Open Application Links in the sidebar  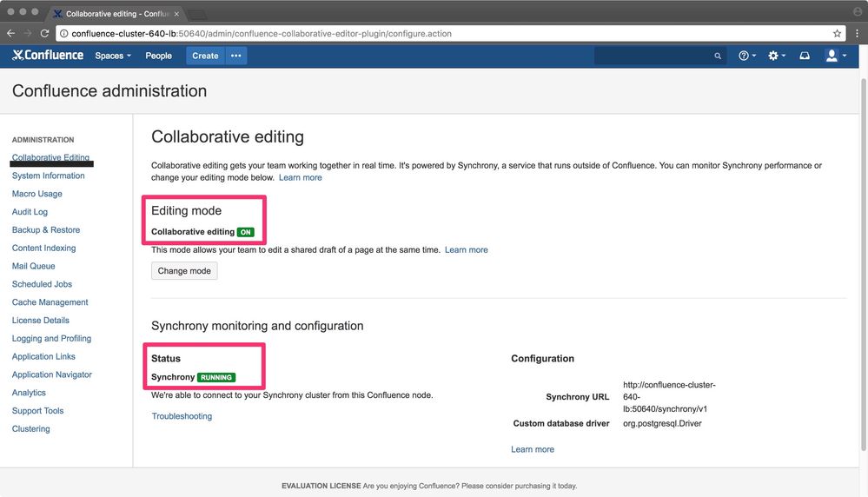click(x=43, y=356)
